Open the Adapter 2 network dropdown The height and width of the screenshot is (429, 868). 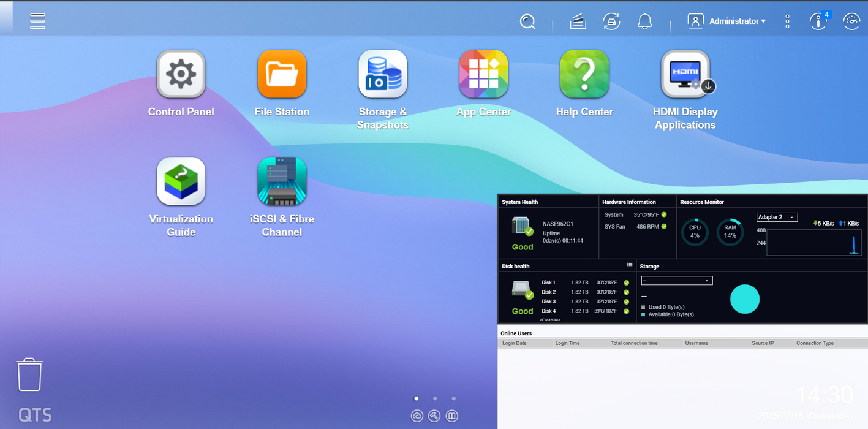[777, 217]
